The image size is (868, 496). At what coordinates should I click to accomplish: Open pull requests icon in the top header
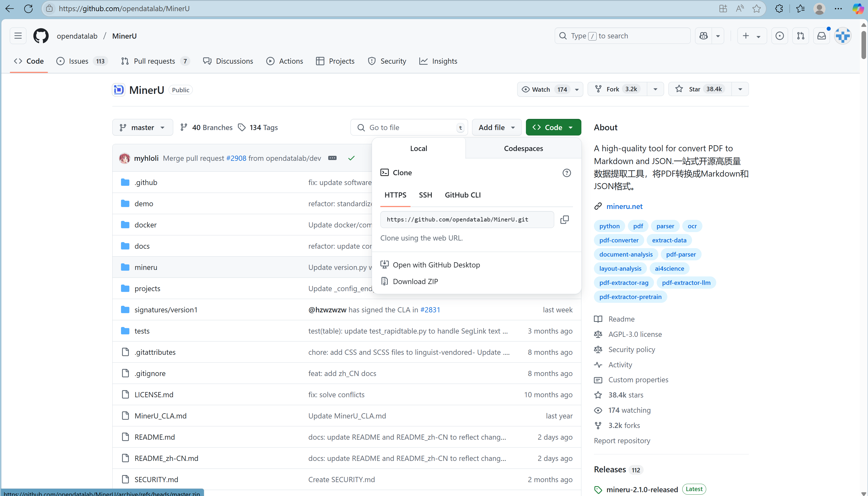[801, 36]
